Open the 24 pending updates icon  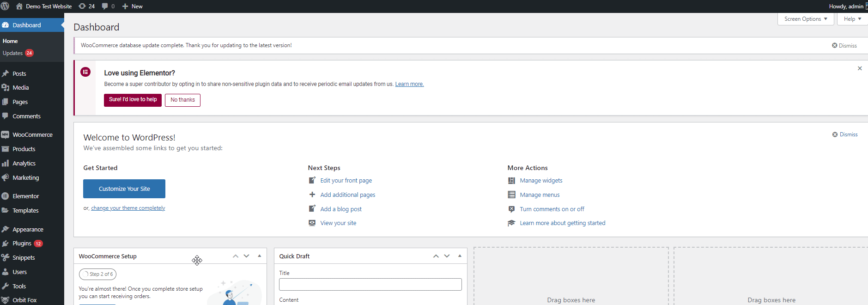[x=82, y=6]
